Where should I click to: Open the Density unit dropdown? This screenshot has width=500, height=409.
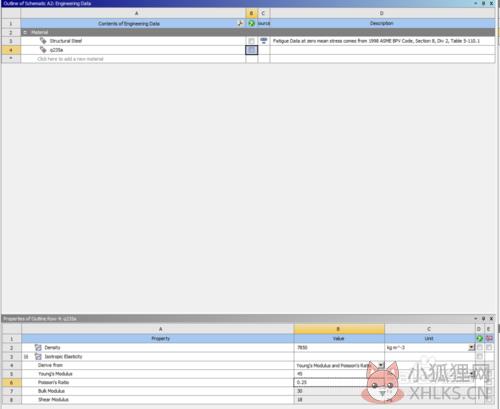point(471,348)
